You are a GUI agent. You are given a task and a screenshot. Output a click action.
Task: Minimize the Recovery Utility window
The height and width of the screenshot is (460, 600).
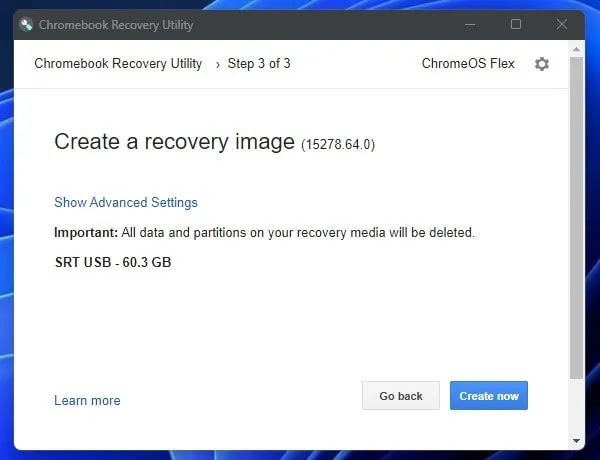[470, 25]
